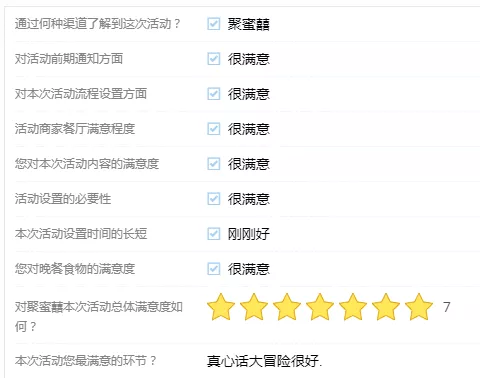Screen dimensions: 480x378
Task: Uncheck 很满意 for 您对本次活动内容的满意度
Action: tap(214, 164)
